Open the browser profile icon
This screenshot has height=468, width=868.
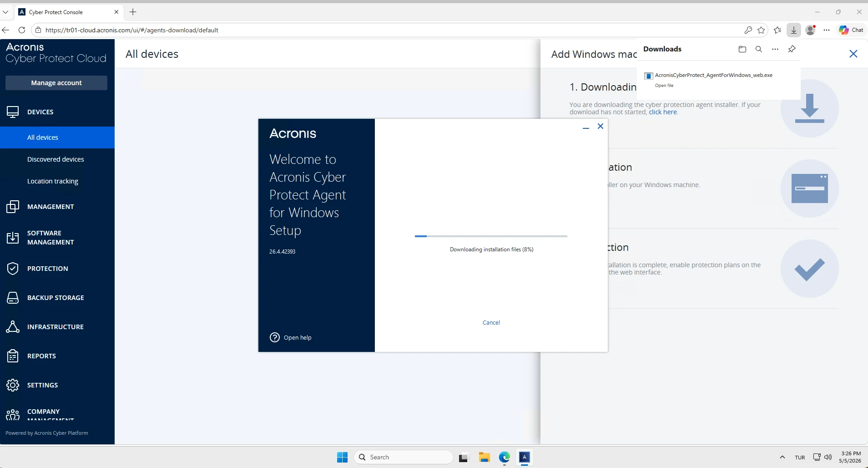point(811,30)
